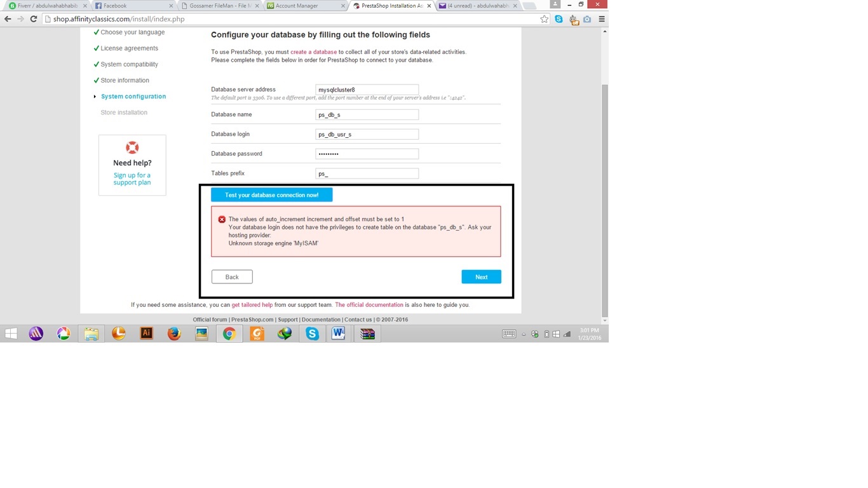868x488 pixels.
Task: Open Adobe Illustrator from the taskbar
Action: (x=146, y=334)
